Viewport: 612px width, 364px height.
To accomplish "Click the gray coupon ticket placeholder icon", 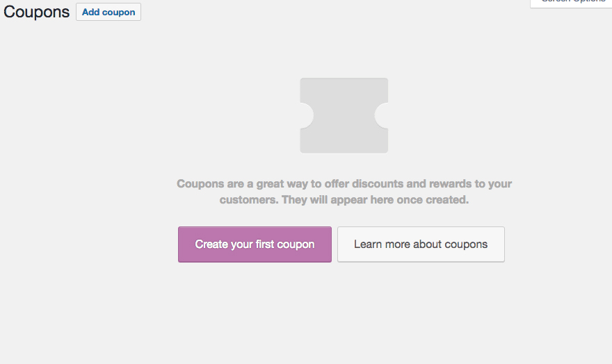I will tap(344, 115).
